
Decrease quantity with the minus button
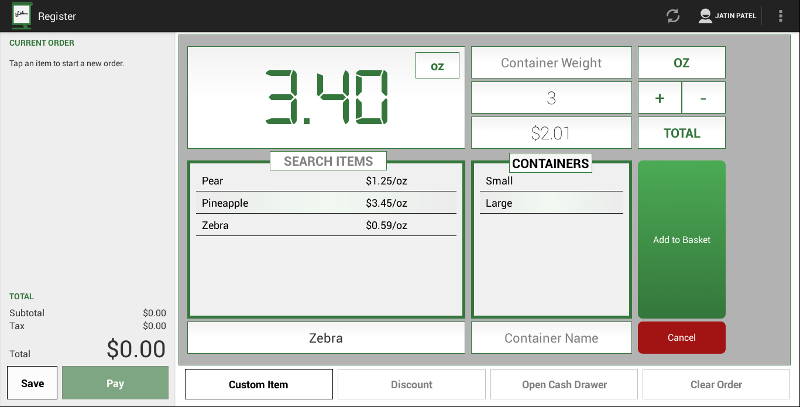(704, 98)
